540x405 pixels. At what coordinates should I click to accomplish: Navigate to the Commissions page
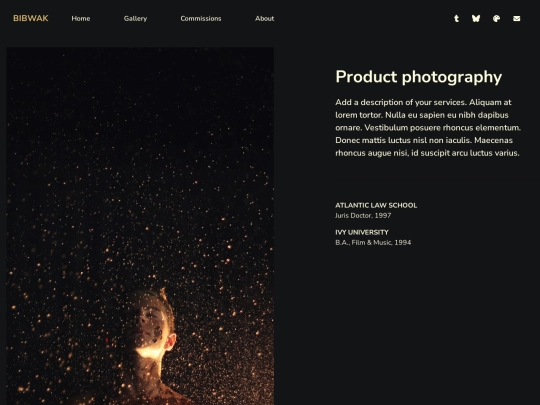(x=201, y=19)
